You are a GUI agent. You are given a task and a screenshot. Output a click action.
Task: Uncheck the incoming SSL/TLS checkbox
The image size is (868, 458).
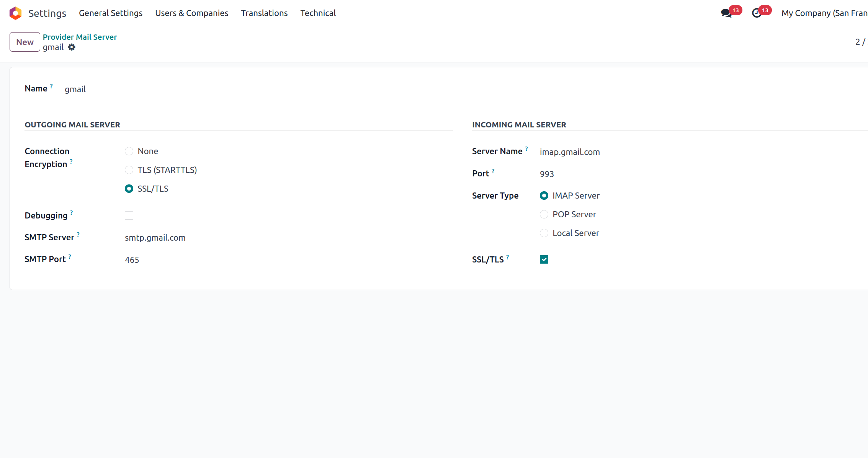[x=544, y=259]
